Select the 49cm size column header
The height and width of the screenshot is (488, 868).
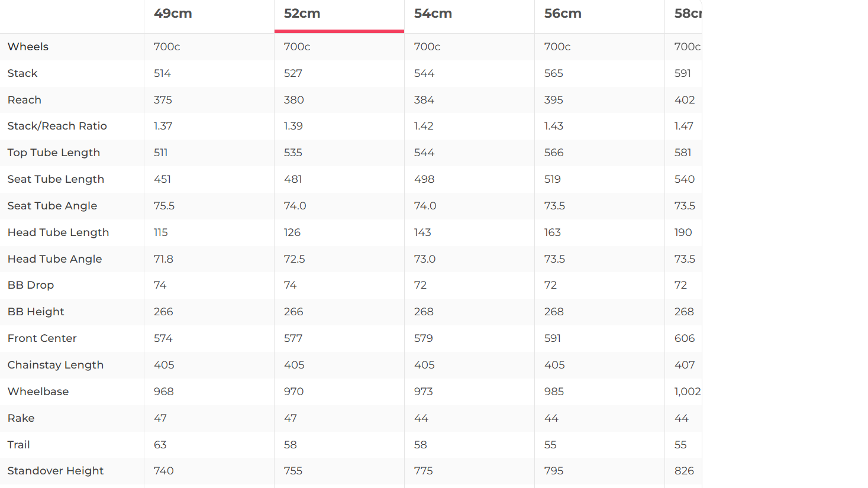(x=173, y=14)
